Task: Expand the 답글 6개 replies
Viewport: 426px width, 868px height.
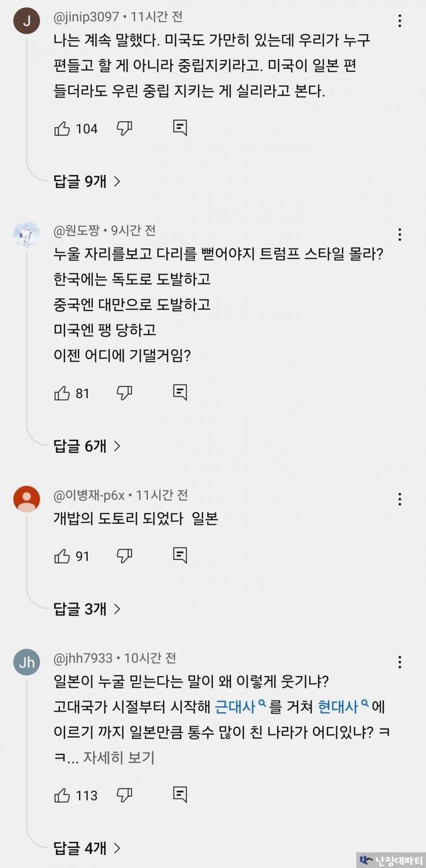Action: coord(87,446)
